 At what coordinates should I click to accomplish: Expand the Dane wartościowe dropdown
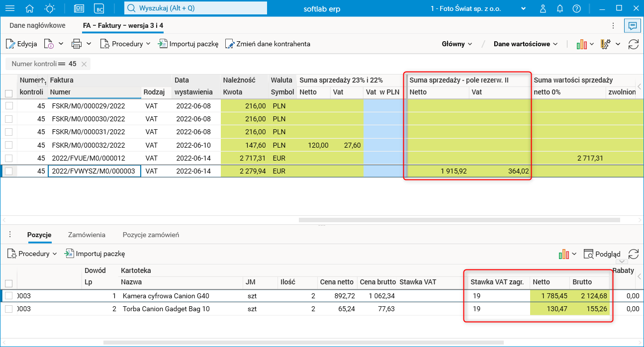click(525, 44)
